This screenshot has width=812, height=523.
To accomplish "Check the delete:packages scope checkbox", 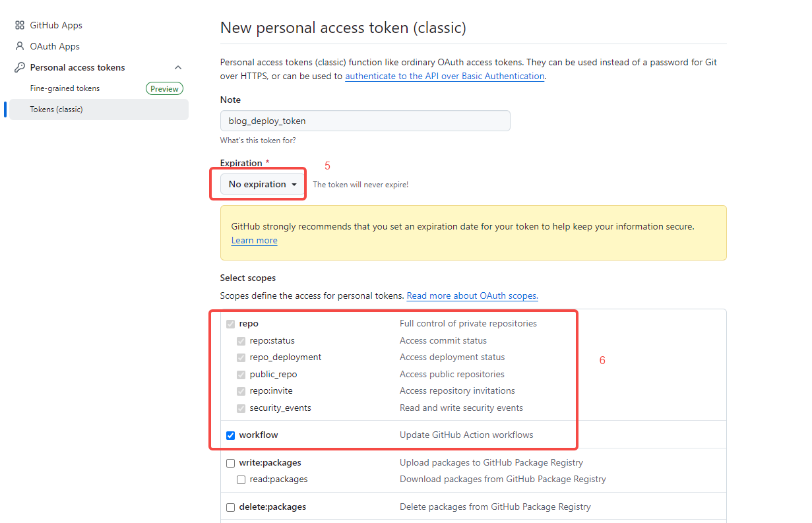I will tap(230, 507).
